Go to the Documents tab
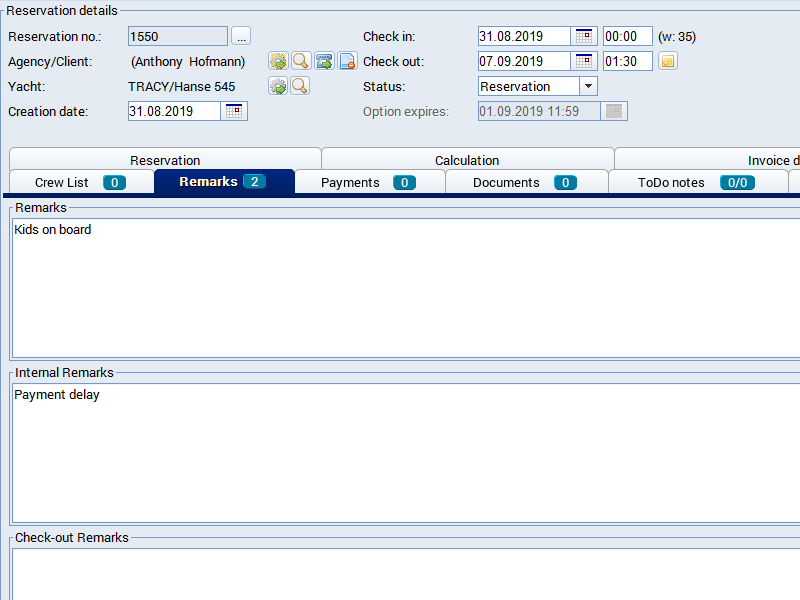 pyautogui.click(x=525, y=182)
